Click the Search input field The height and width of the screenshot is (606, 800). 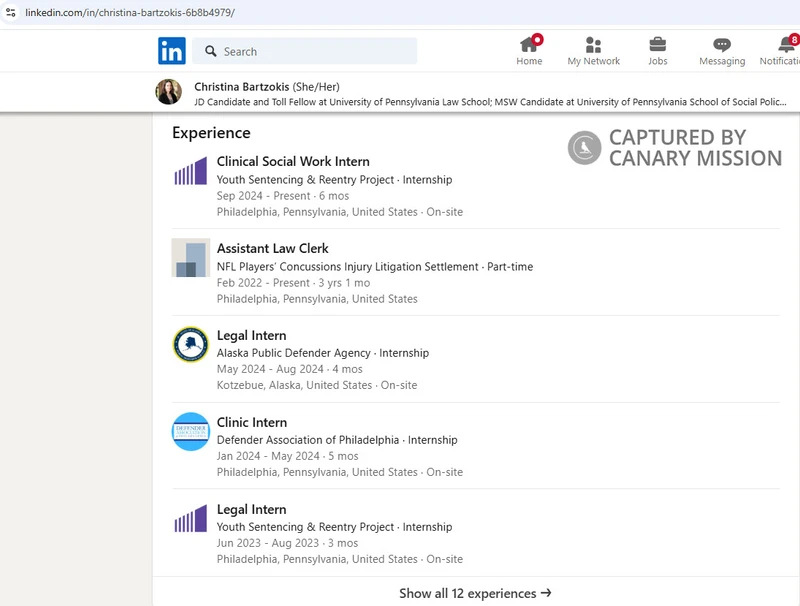[x=305, y=51]
